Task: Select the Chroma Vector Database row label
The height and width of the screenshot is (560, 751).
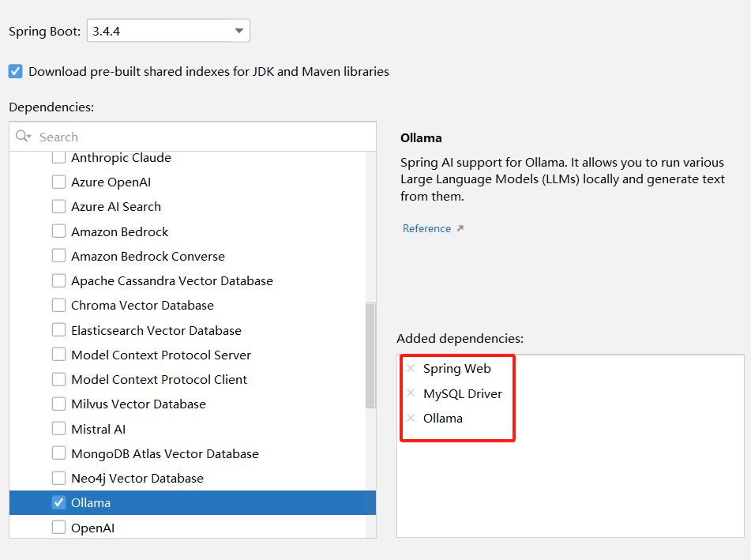Action: click(142, 305)
